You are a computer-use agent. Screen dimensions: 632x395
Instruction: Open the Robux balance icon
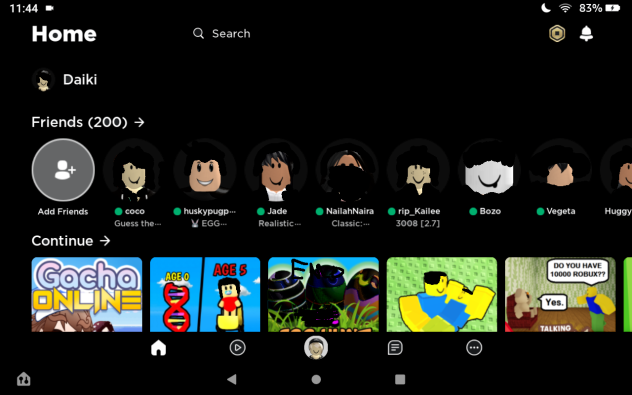pyautogui.click(x=557, y=33)
